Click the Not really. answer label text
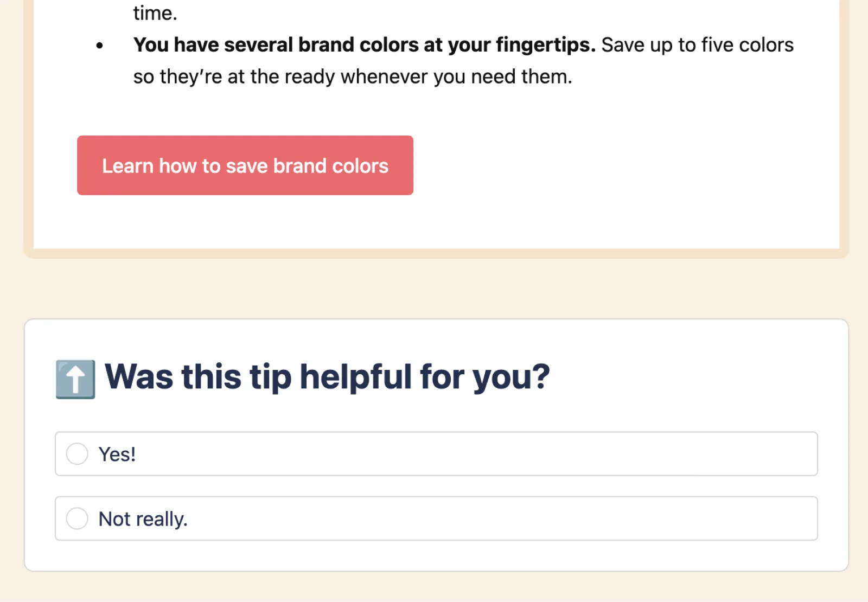 (x=143, y=519)
